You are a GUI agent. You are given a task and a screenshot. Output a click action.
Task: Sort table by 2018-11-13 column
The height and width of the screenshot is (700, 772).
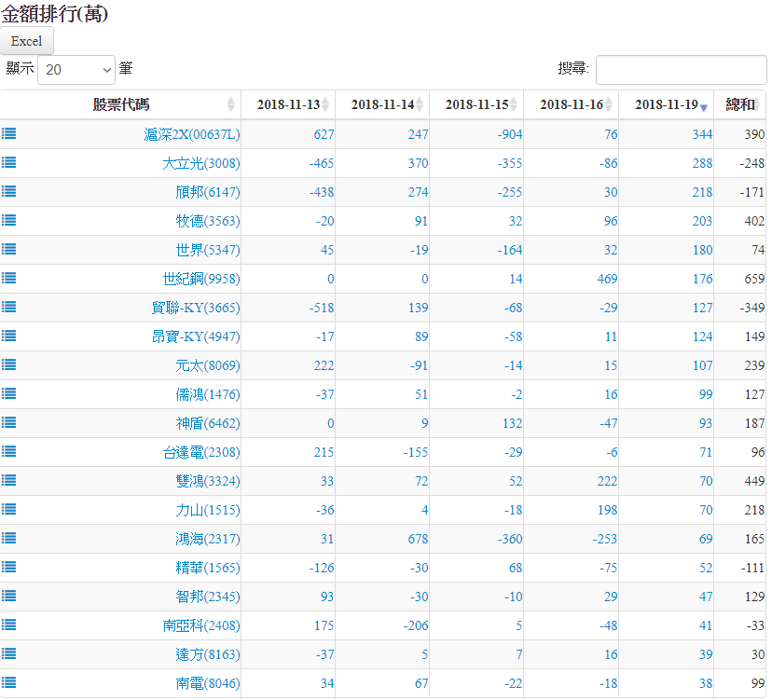288,105
